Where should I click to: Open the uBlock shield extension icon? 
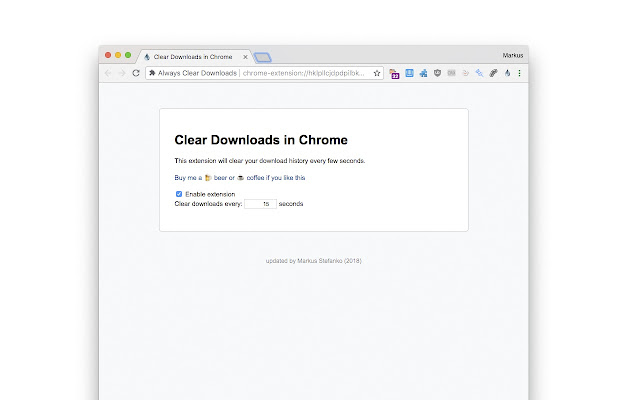click(437, 73)
